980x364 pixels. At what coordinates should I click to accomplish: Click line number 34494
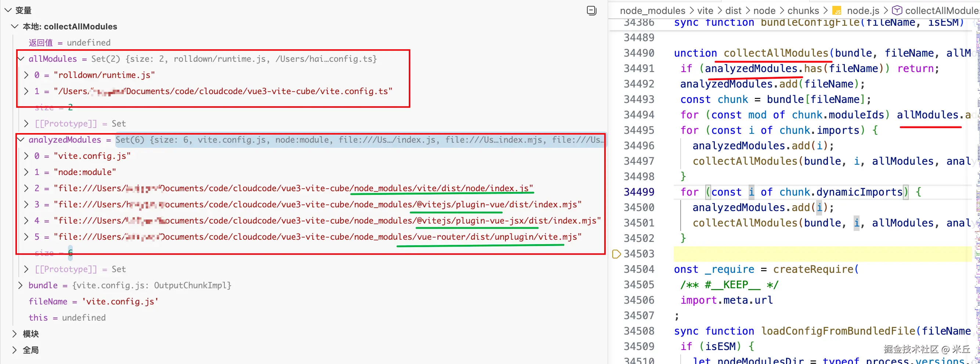pos(639,115)
